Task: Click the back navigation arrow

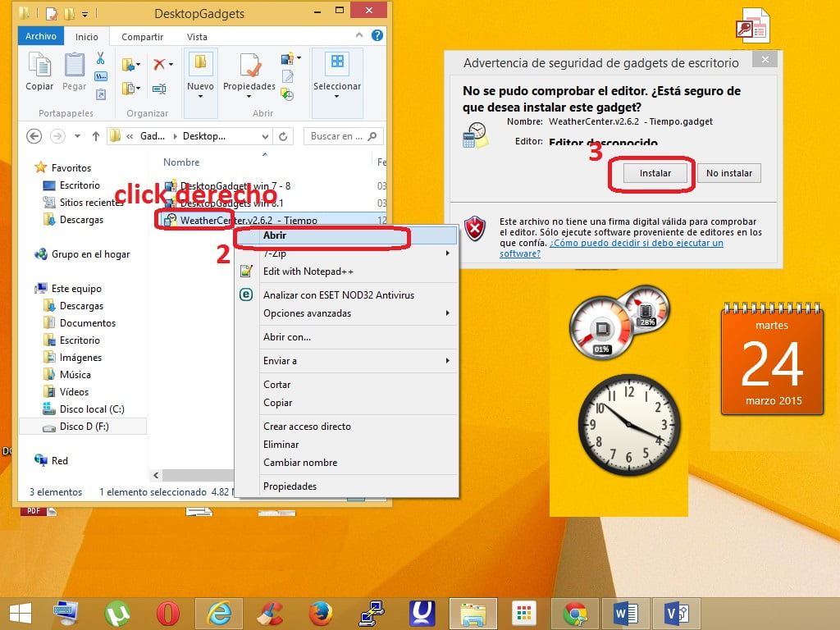Action: [34, 136]
